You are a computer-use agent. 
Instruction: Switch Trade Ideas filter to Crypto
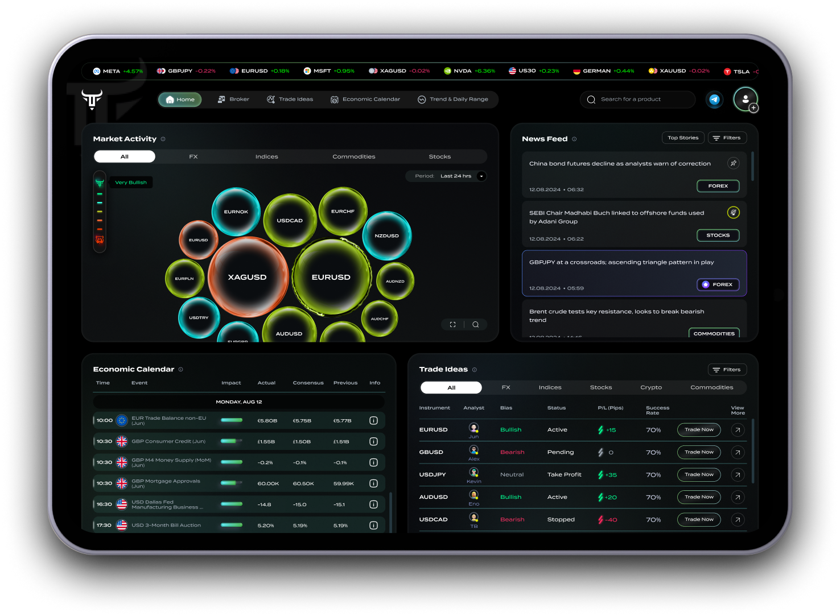coord(651,387)
